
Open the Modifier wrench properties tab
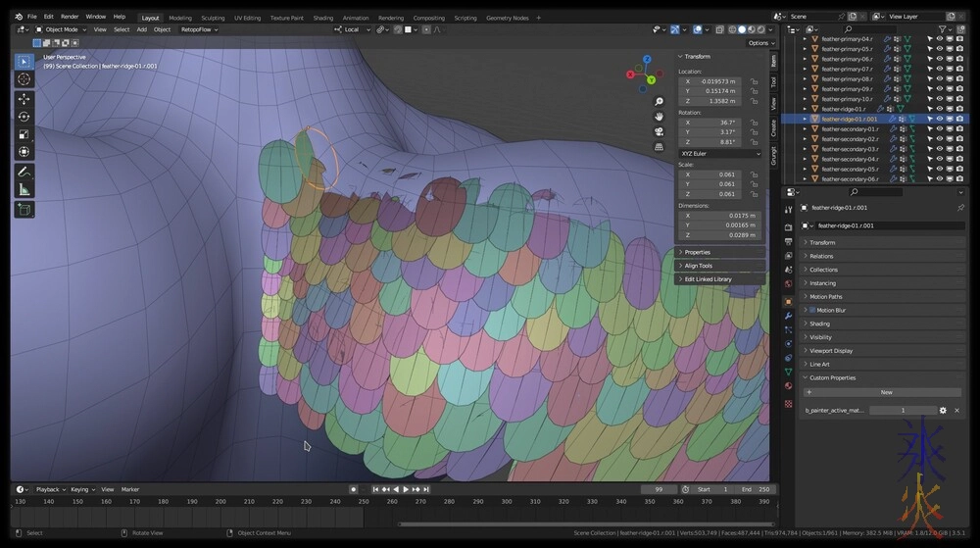pyautogui.click(x=789, y=316)
